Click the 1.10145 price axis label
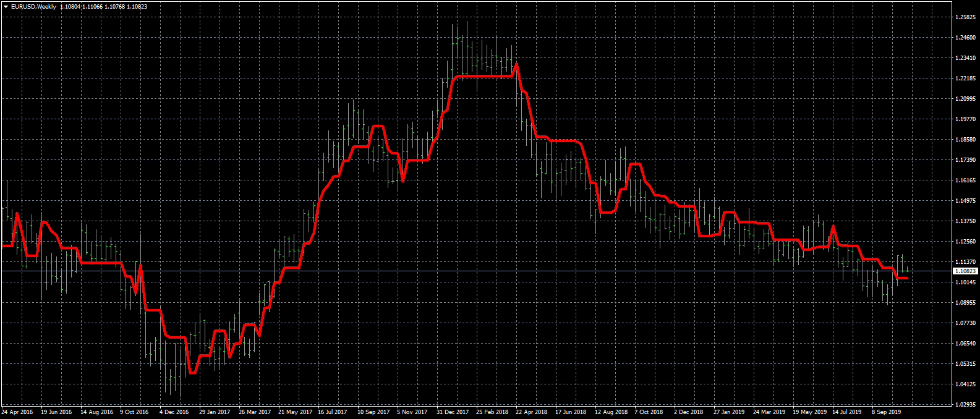 tap(965, 282)
